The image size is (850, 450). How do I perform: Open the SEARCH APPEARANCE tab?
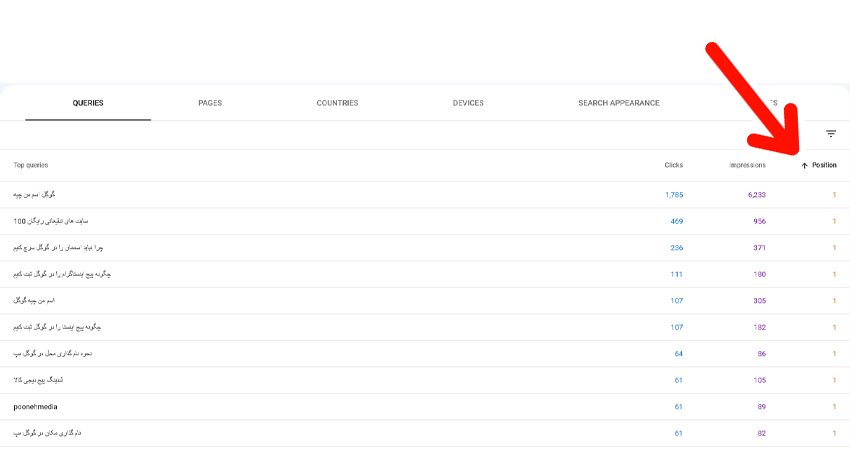(x=619, y=103)
